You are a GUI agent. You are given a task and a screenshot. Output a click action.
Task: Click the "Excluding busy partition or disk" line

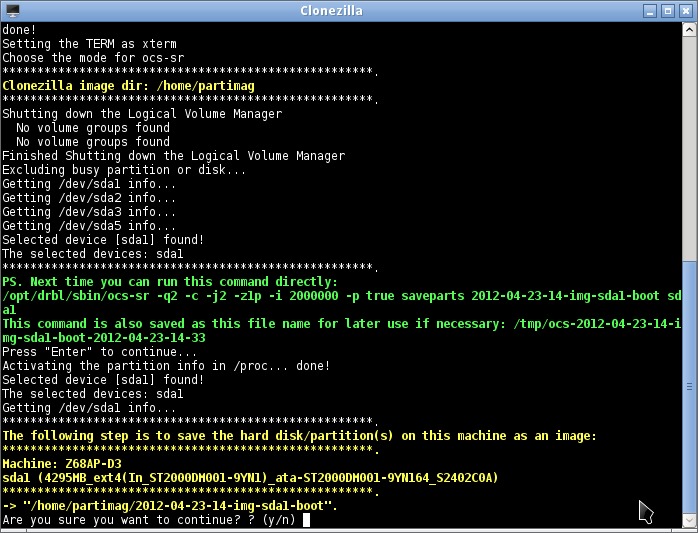click(x=124, y=170)
